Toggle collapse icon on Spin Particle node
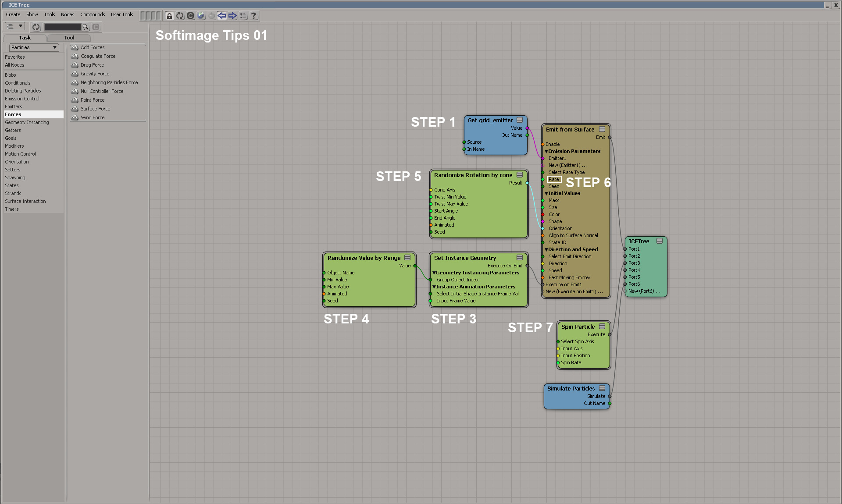 602,327
